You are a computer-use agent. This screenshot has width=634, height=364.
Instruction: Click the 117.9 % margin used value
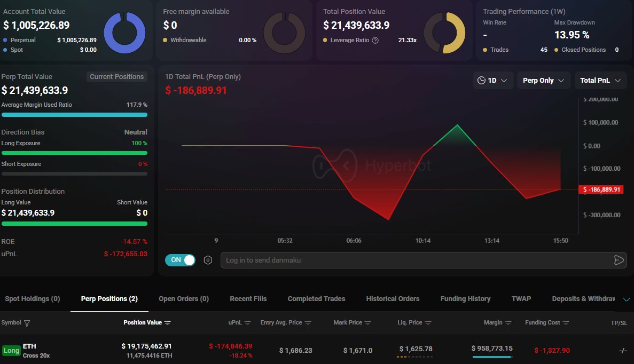pyautogui.click(x=137, y=105)
